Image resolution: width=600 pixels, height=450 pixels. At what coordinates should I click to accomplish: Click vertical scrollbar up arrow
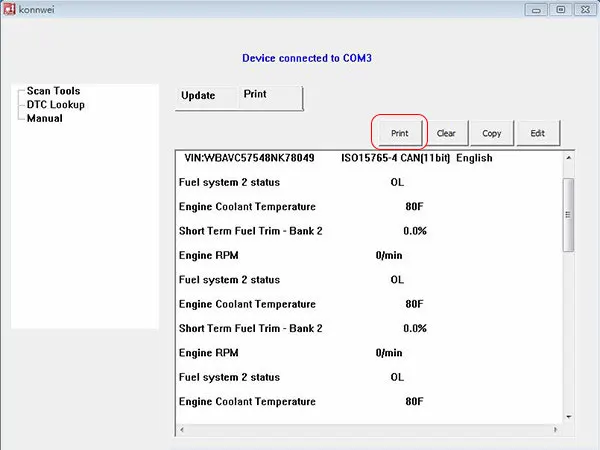(569, 158)
